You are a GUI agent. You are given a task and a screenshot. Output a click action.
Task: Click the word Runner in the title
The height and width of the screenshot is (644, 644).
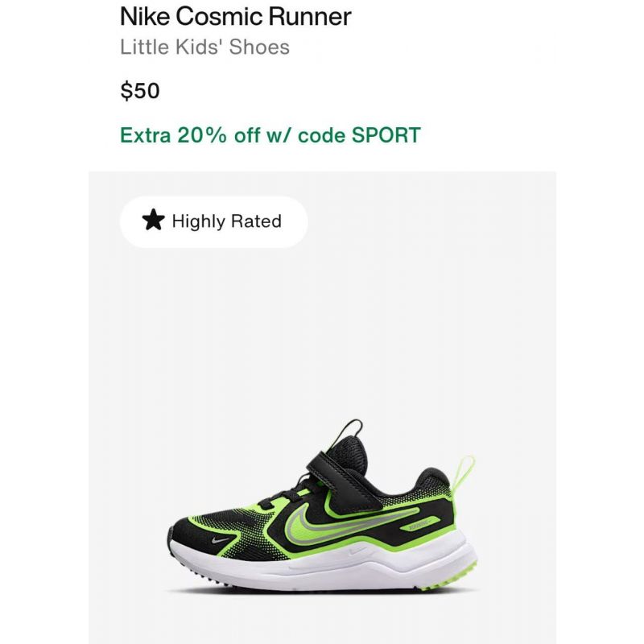tap(310, 17)
